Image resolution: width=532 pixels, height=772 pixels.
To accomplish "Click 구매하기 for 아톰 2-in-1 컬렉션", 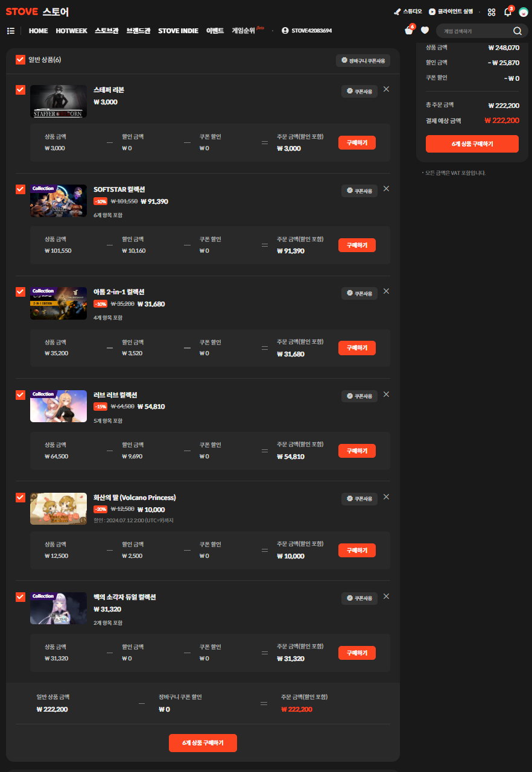I will (x=357, y=348).
